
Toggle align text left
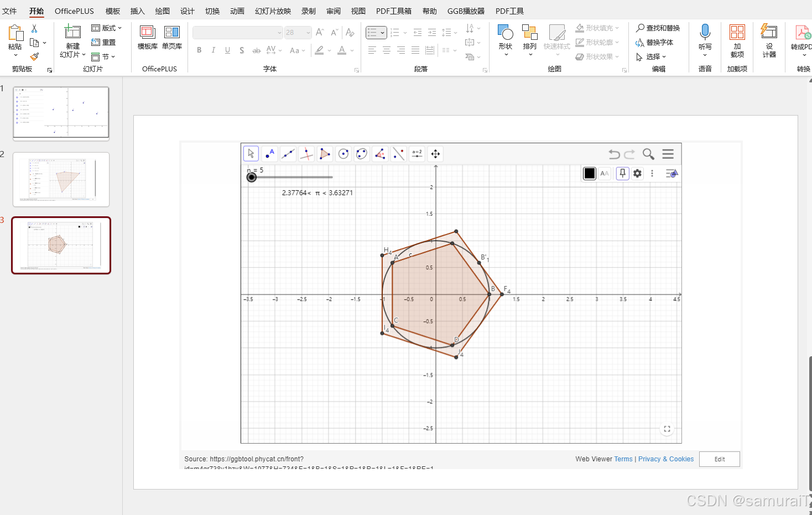(x=372, y=50)
